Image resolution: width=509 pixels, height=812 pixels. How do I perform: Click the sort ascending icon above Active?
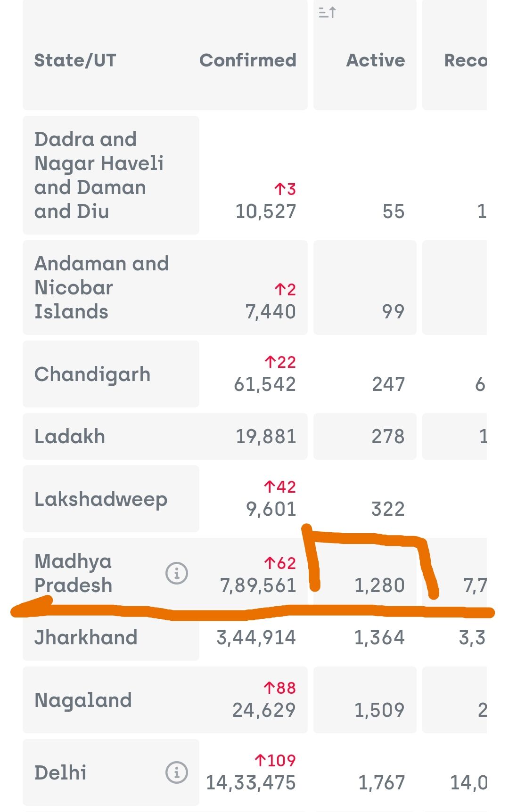pyautogui.click(x=327, y=12)
